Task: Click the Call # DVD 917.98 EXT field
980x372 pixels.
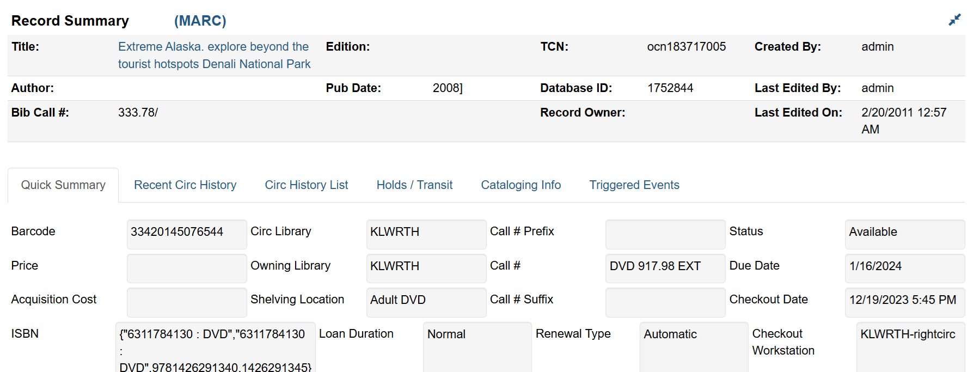Action: 665,268
